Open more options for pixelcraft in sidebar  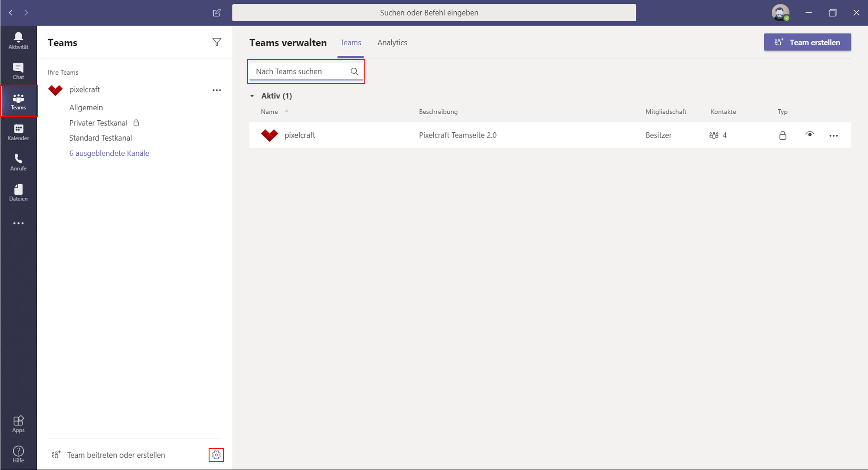click(x=216, y=90)
